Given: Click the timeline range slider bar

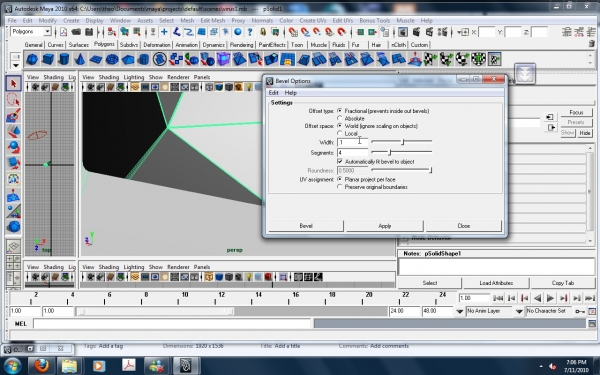Looking at the screenshot, I should [156, 311].
